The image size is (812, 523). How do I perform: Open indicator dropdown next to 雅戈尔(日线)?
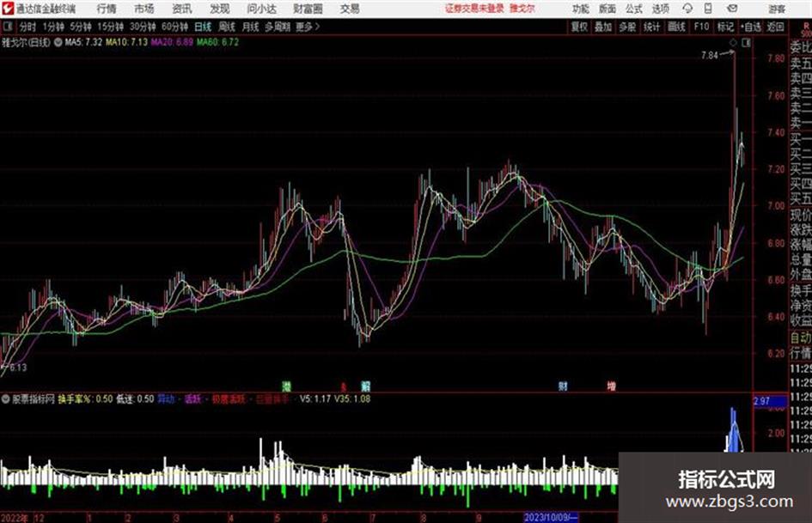pyautogui.click(x=58, y=42)
